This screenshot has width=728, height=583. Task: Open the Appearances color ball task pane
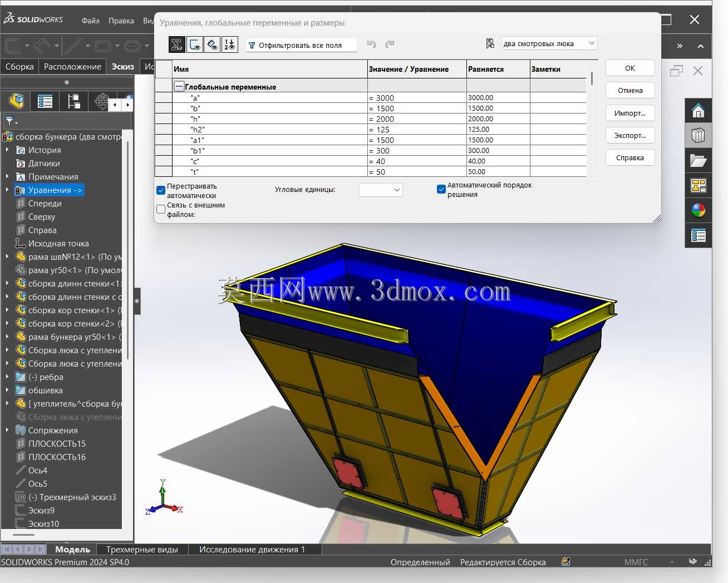pos(698,210)
